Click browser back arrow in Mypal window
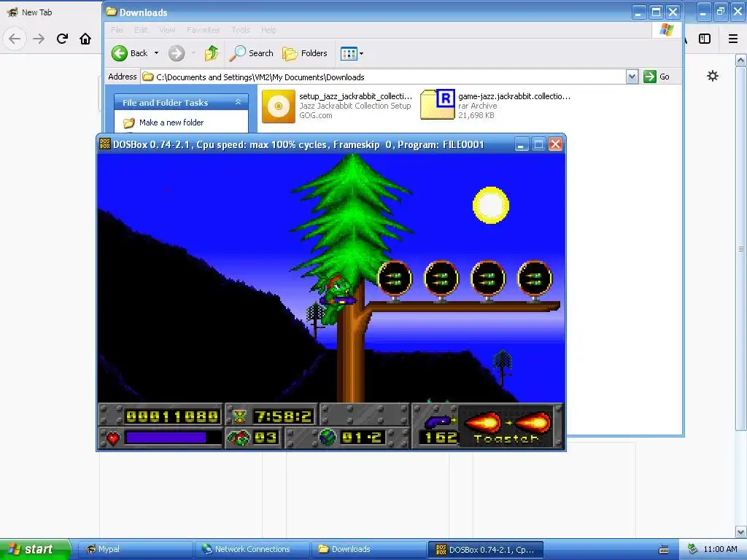This screenshot has width=747, height=560. point(15,39)
